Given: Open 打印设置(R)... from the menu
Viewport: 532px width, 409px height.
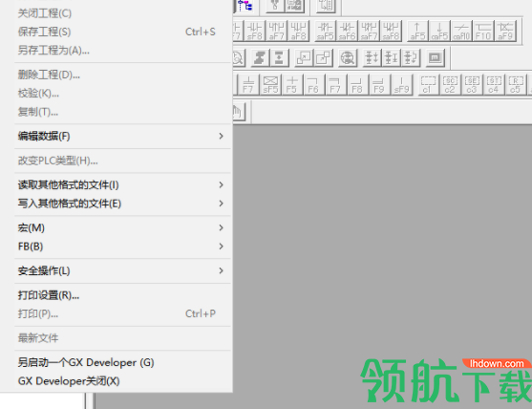Looking at the screenshot, I should 122,295.
